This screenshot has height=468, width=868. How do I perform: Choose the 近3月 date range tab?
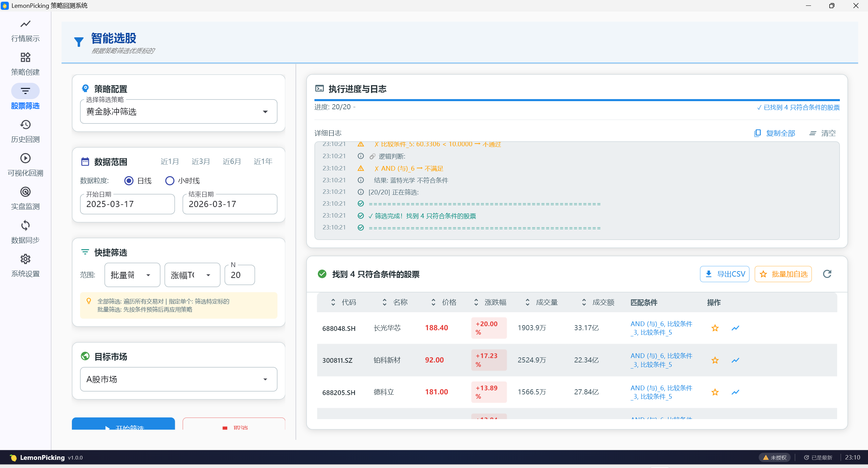[201, 162]
